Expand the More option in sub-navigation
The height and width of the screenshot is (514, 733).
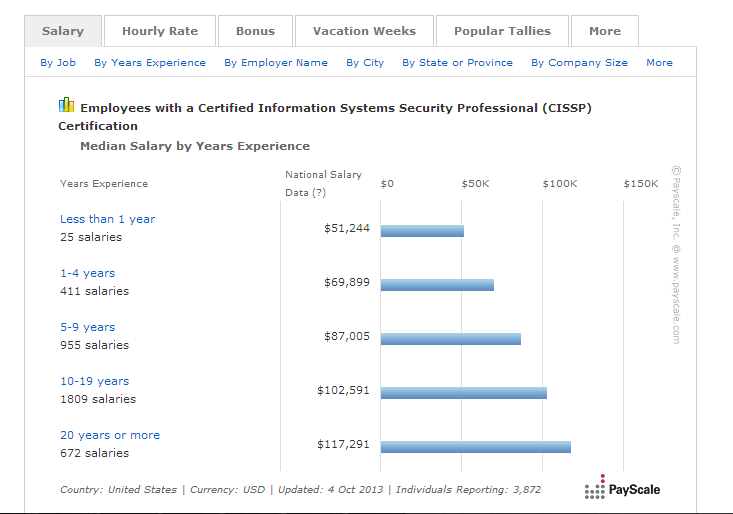pos(659,62)
